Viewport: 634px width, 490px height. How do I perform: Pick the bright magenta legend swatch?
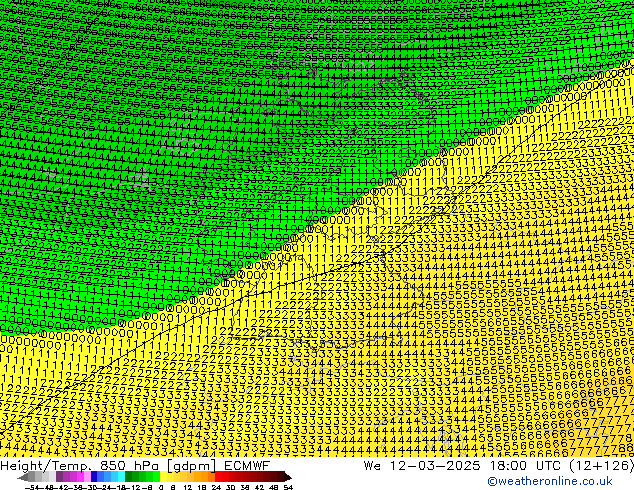80,476
